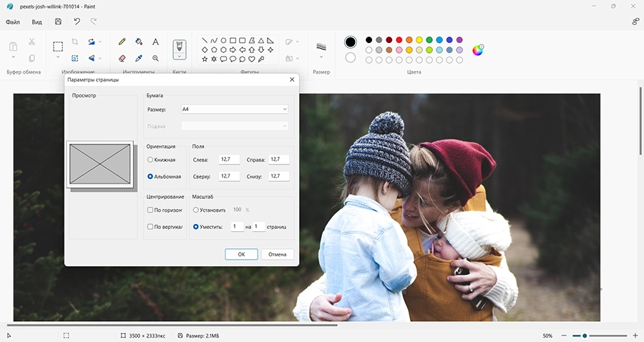The width and height of the screenshot is (644, 342).
Task: Pick the Eraser tool
Action: coord(122,58)
